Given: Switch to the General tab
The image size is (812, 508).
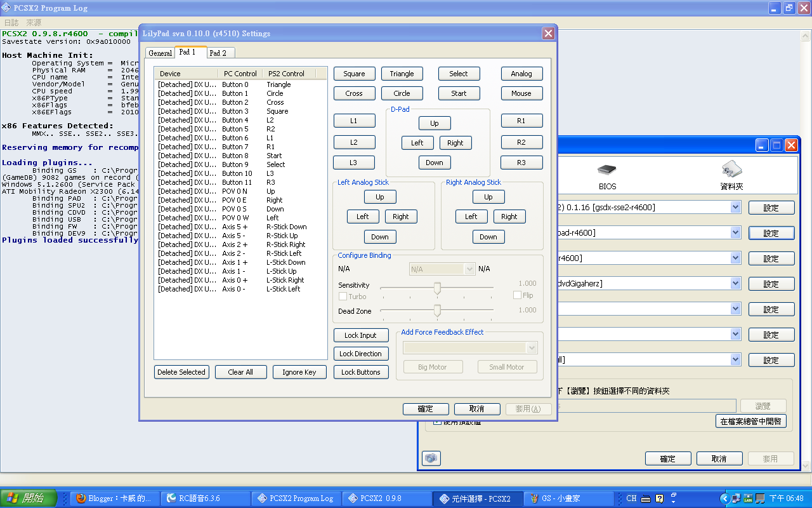Looking at the screenshot, I should point(160,53).
